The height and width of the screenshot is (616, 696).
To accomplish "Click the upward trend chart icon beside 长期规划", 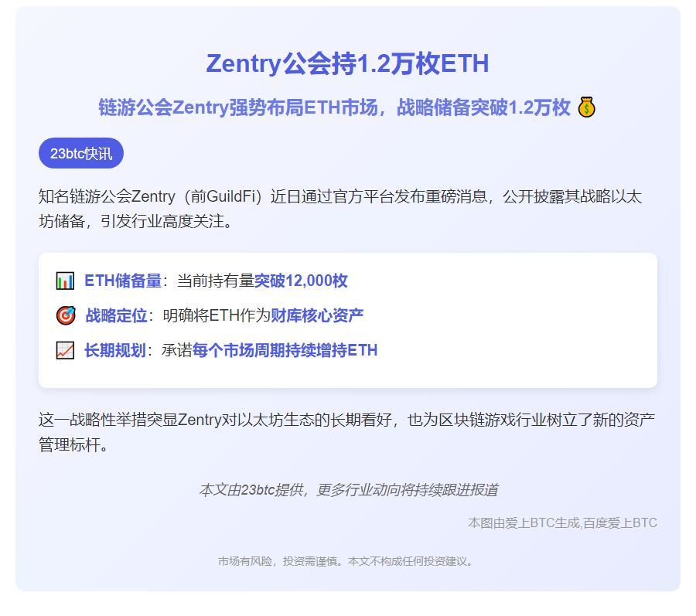I will pyautogui.click(x=65, y=349).
